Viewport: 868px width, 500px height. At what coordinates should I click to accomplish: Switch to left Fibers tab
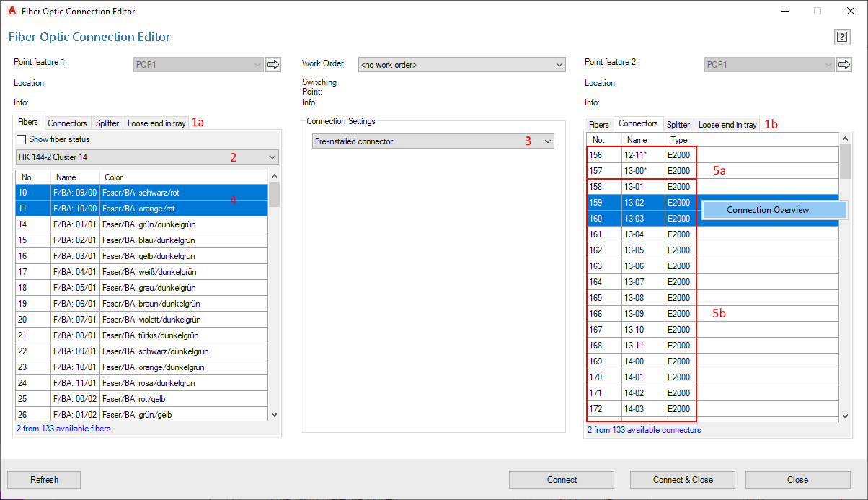29,123
